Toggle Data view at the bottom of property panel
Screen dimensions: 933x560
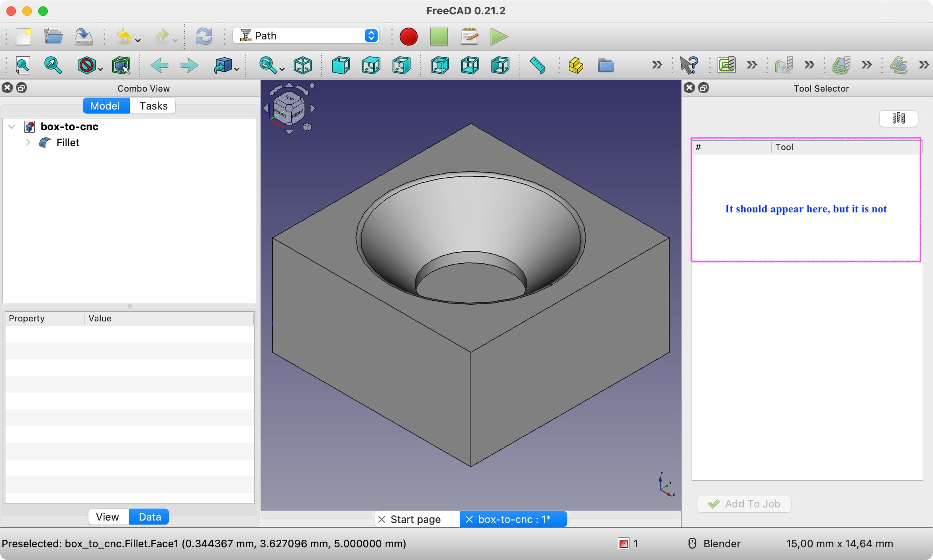[149, 517]
